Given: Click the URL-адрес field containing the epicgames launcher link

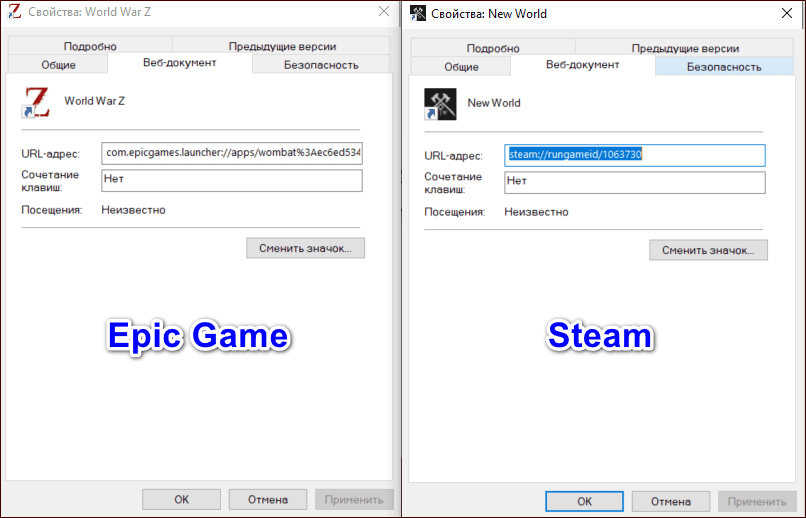Looking at the screenshot, I should click(232, 153).
